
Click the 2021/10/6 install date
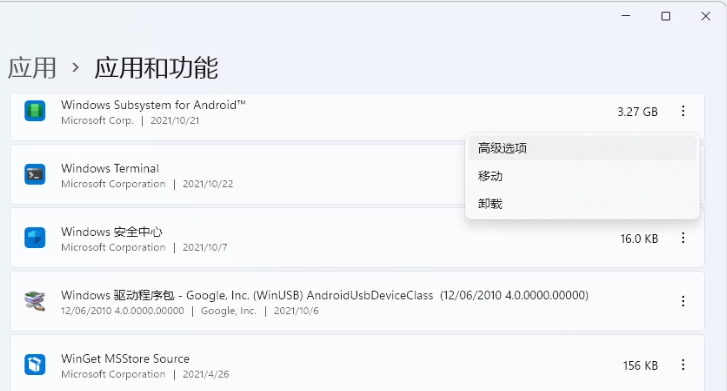296,311
